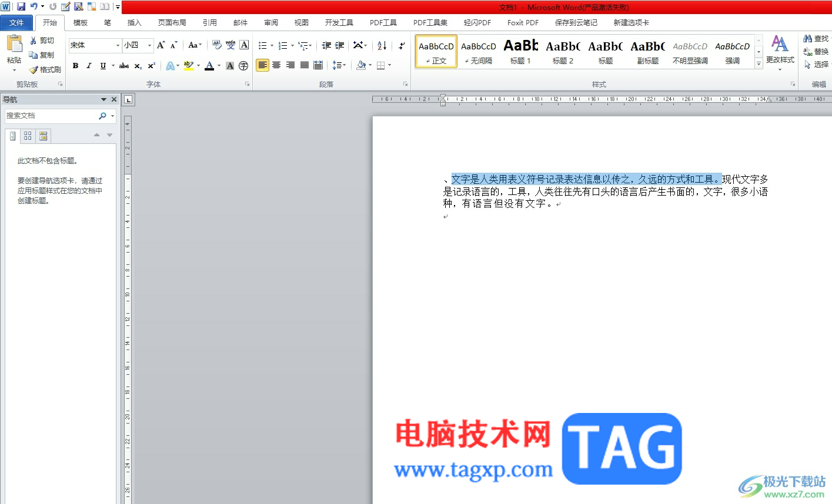This screenshot has height=504, width=832.
Task: Open the 宋体 font name dropdown
Action: (118, 45)
